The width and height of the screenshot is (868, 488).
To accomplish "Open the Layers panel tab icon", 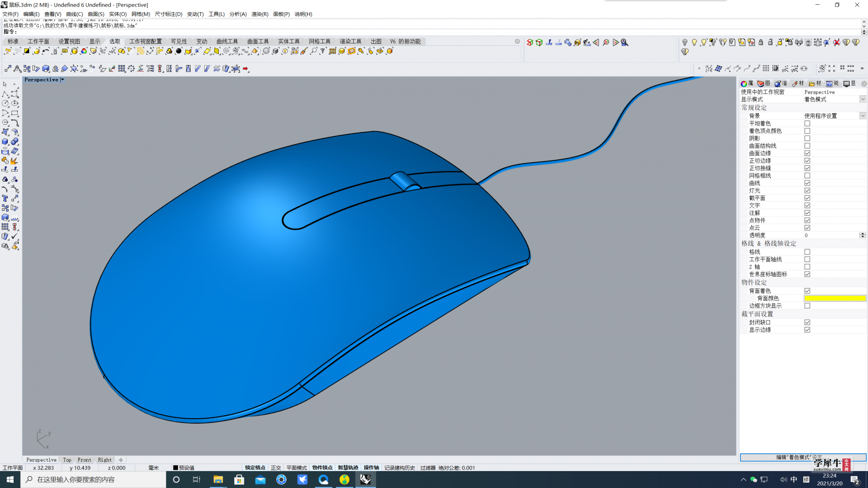I will (763, 84).
